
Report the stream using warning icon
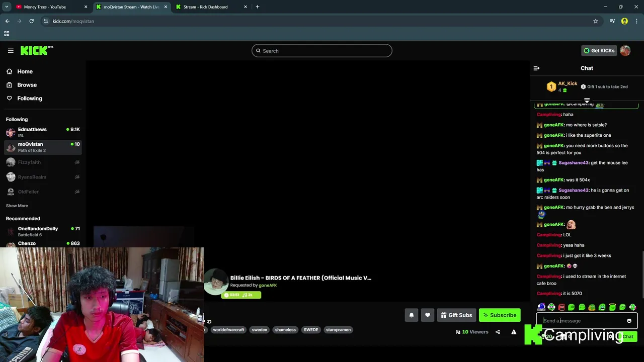point(514,332)
